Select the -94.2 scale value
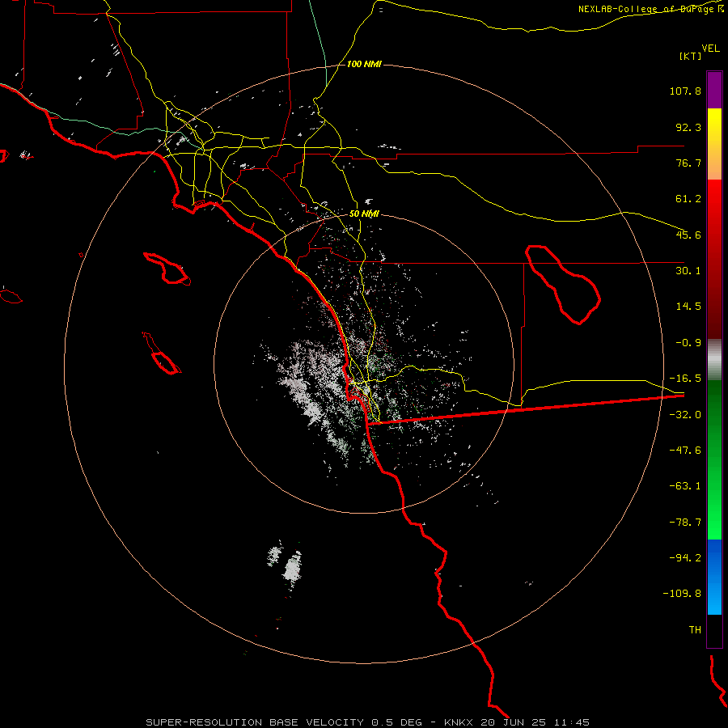Image resolution: width=728 pixels, height=728 pixels. (x=685, y=557)
